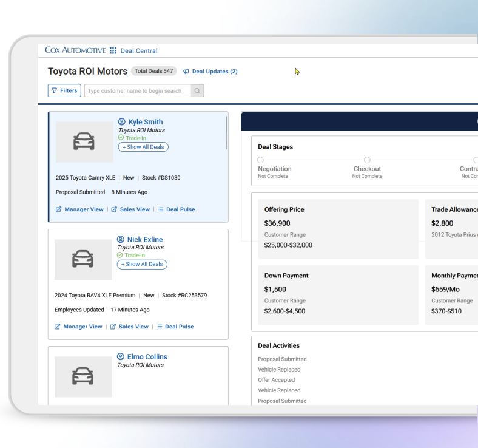Click the search magnifier icon button
The image size is (478, 448).
[x=197, y=91]
